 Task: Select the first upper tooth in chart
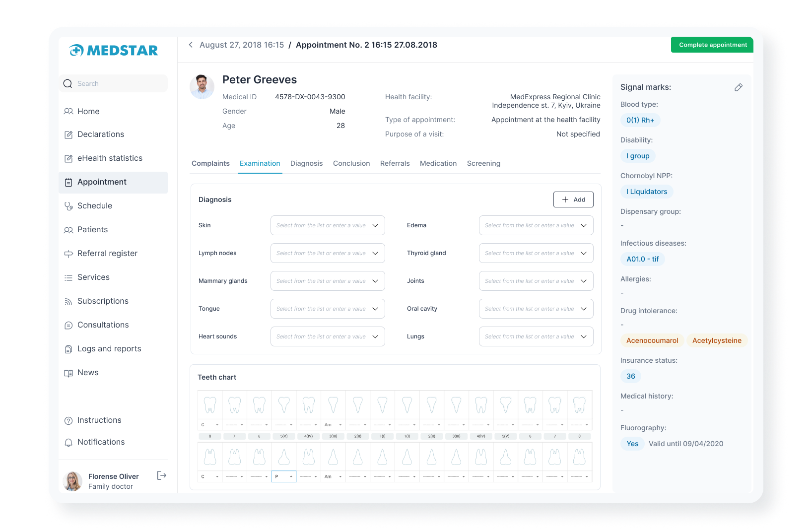tap(210, 405)
